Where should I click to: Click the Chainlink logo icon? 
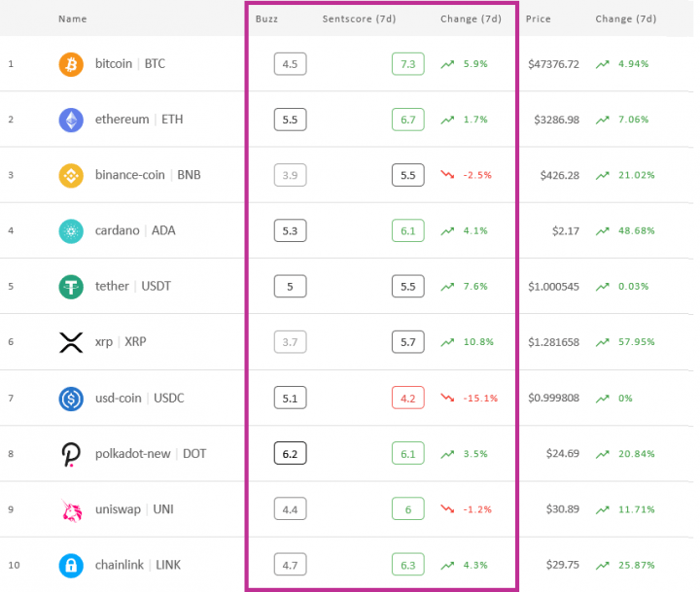coord(71,565)
